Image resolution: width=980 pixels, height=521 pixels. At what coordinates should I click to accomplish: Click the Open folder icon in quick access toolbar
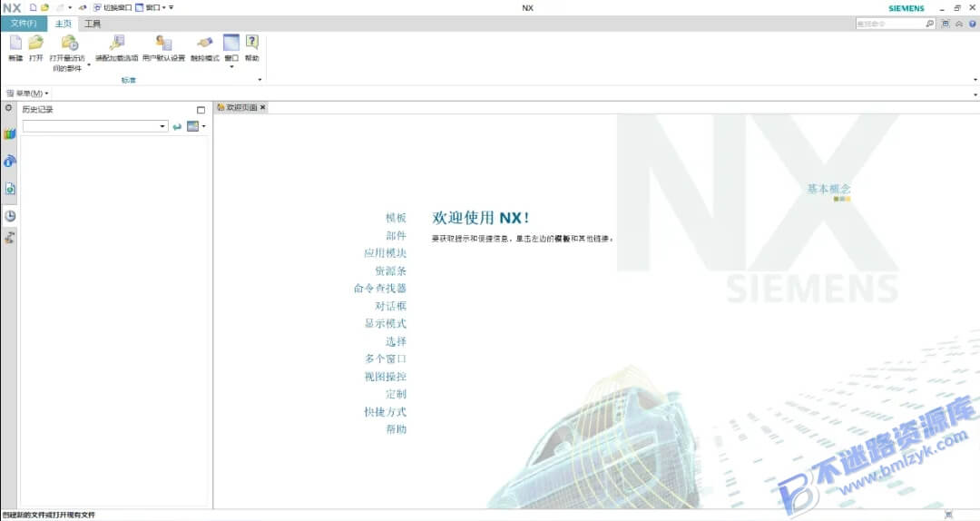[x=44, y=7]
